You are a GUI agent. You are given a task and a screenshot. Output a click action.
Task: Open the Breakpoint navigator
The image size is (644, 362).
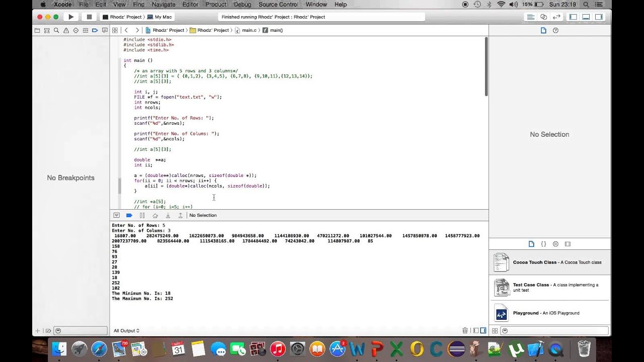(95, 30)
